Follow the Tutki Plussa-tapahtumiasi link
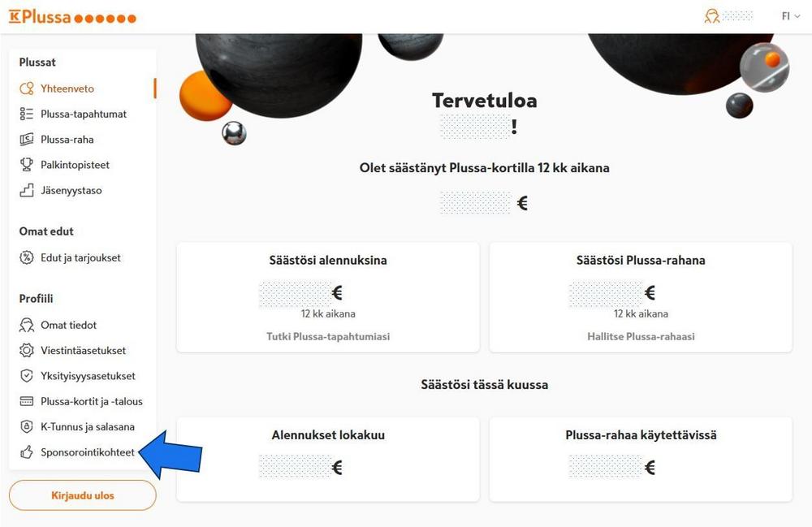 click(x=328, y=336)
